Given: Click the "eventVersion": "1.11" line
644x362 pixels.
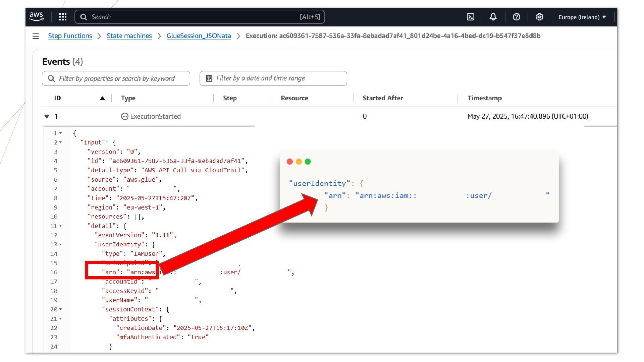Looking at the screenshot, I should (x=135, y=235).
